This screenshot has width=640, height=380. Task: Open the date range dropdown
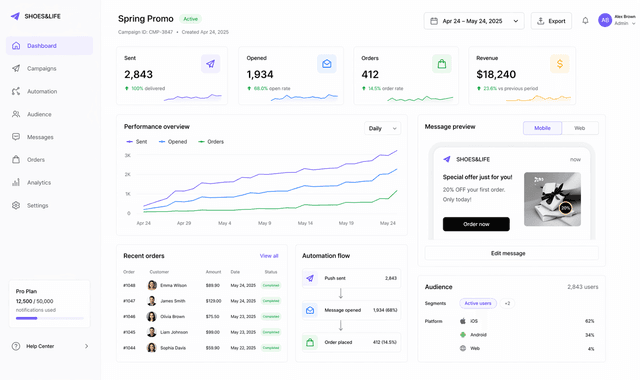[474, 21]
